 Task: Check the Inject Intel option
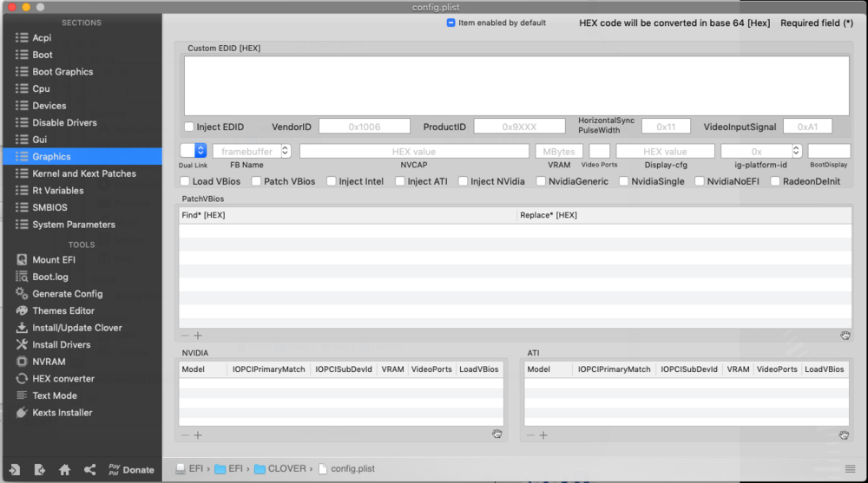point(329,181)
